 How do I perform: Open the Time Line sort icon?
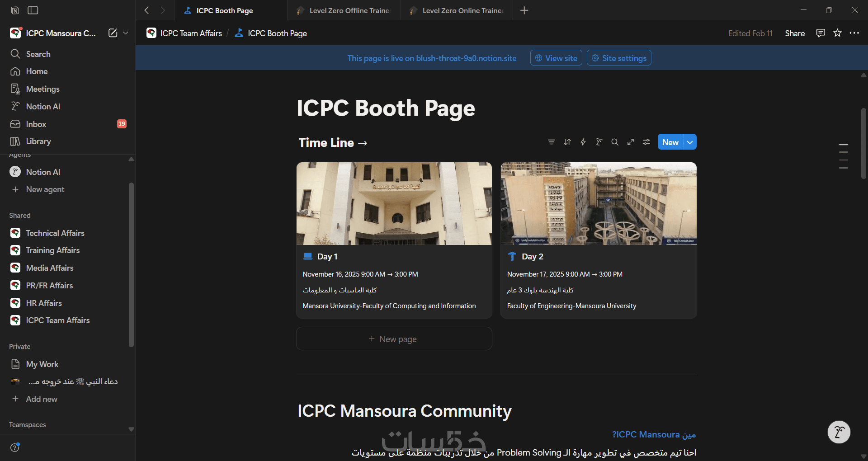coord(567,142)
